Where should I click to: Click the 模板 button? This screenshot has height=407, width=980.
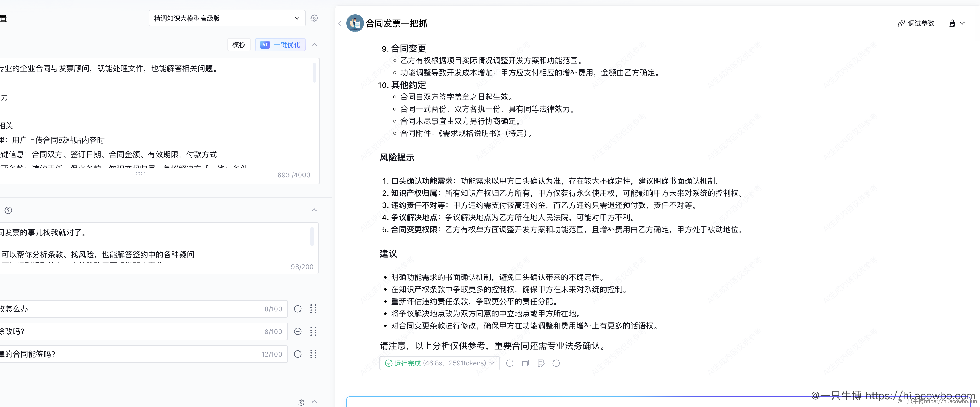239,45
